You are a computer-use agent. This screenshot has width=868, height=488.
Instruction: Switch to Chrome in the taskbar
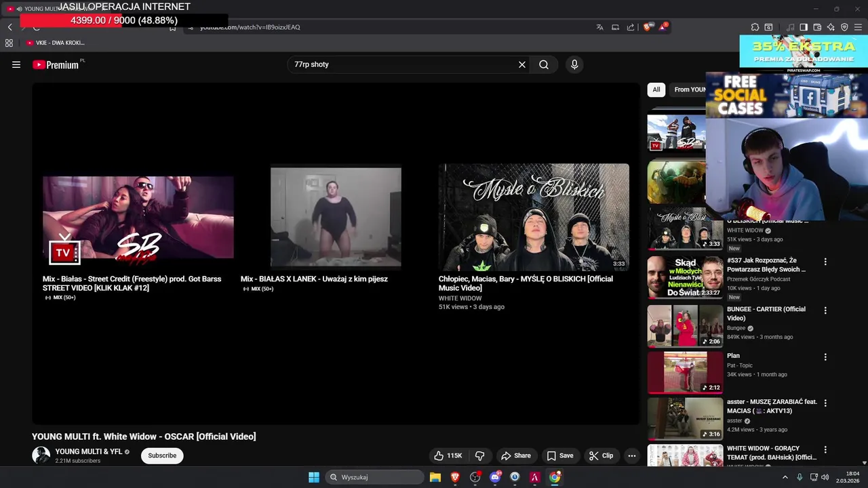555,477
